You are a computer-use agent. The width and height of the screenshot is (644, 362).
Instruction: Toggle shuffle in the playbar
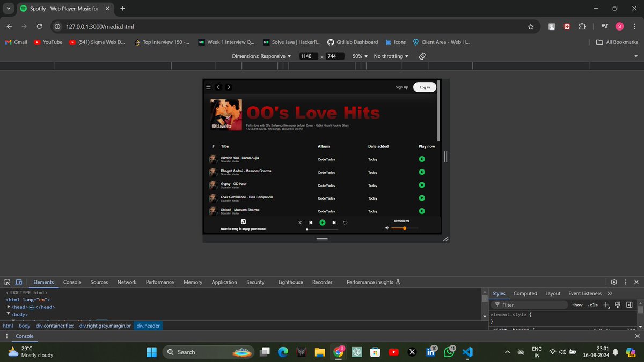coord(300,223)
